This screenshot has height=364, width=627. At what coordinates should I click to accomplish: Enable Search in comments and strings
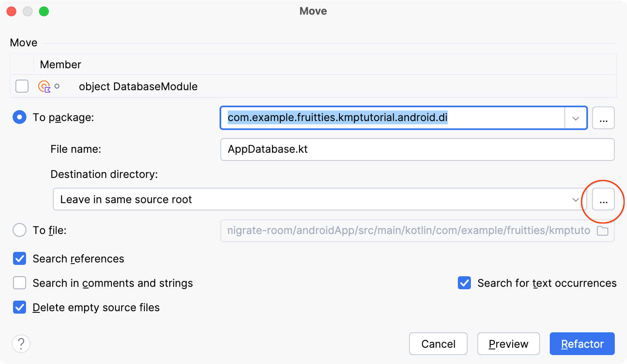pos(20,283)
